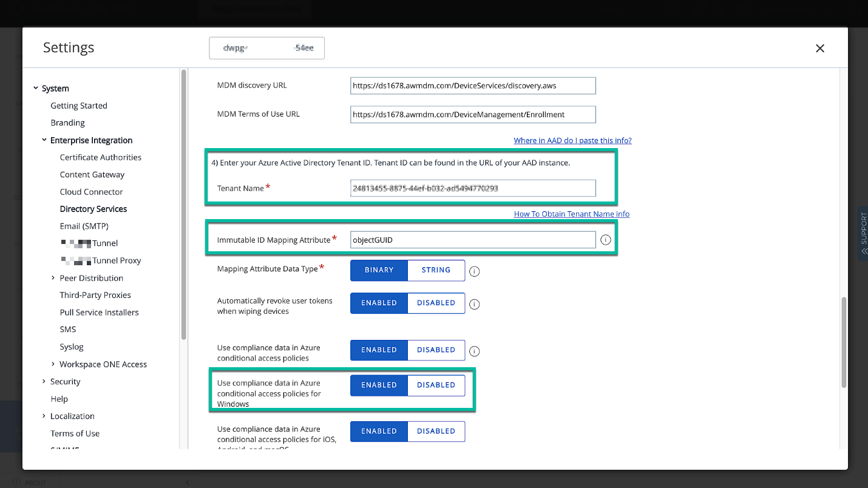Click the main settings vertical scrollbar

[843, 342]
